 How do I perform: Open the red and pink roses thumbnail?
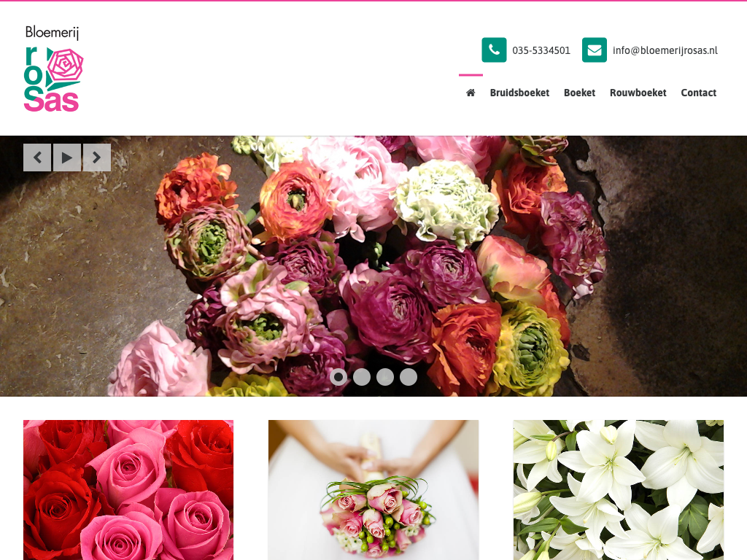coord(128,489)
